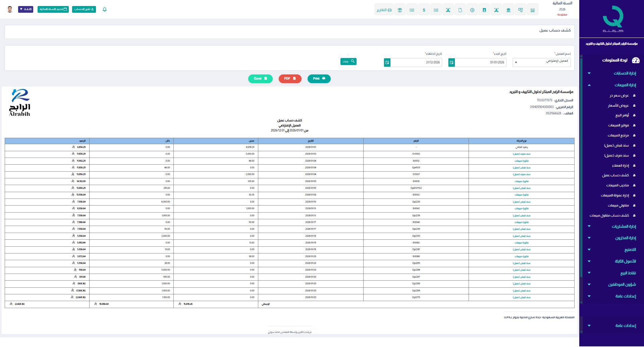Image resolution: width=644 pixels, height=347 pixels.
Task: Expand إدارة المخزون sidebar section
Action: pyautogui.click(x=625, y=238)
